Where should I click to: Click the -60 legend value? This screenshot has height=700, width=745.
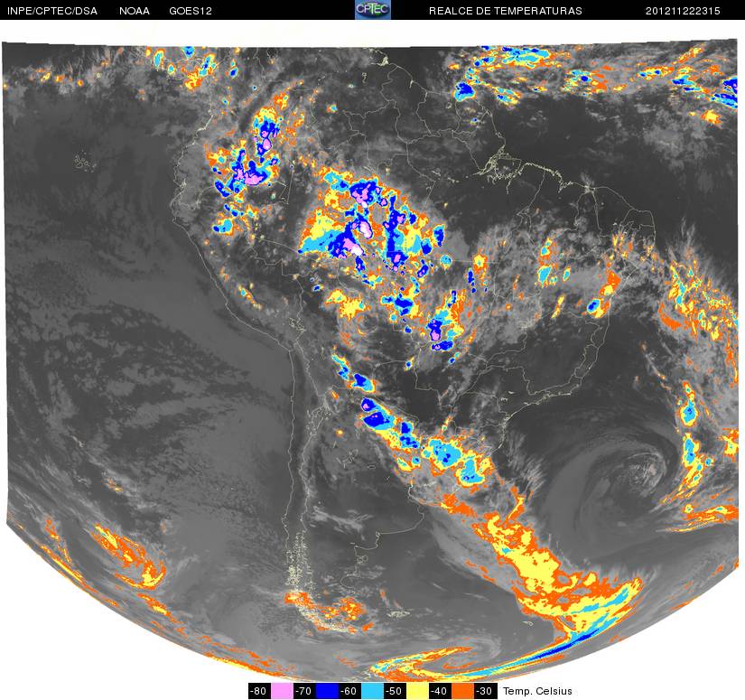[349, 691]
